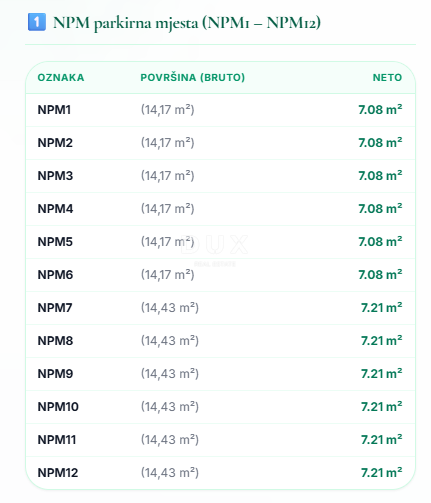The height and width of the screenshot is (503, 431).
Task: Click the NPM6 row label
Action: tap(55, 275)
